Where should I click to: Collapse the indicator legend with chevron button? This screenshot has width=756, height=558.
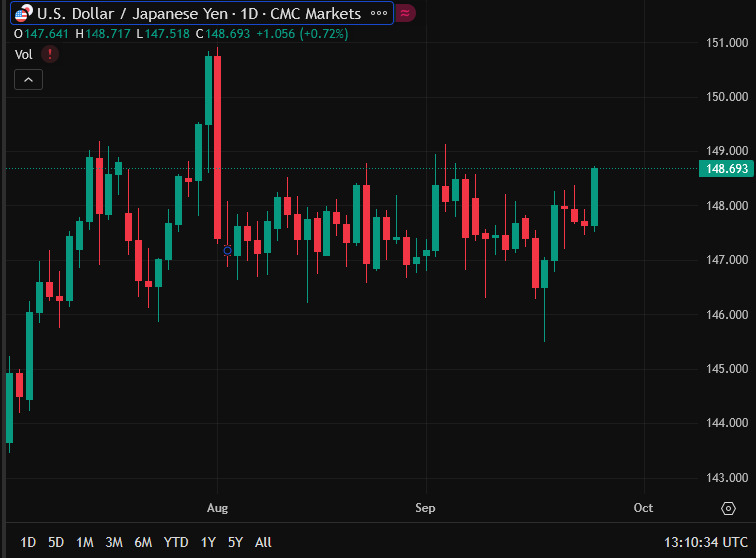(x=28, y=80)
